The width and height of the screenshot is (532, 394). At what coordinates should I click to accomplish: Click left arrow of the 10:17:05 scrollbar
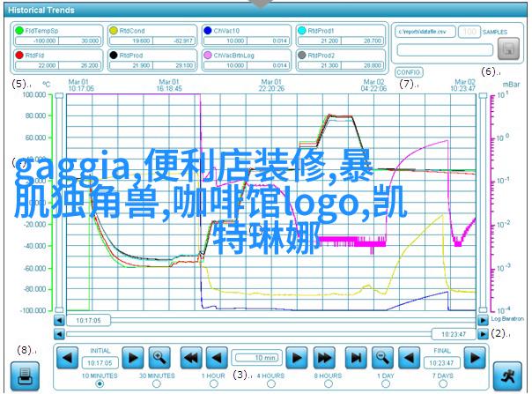[59, 320]
